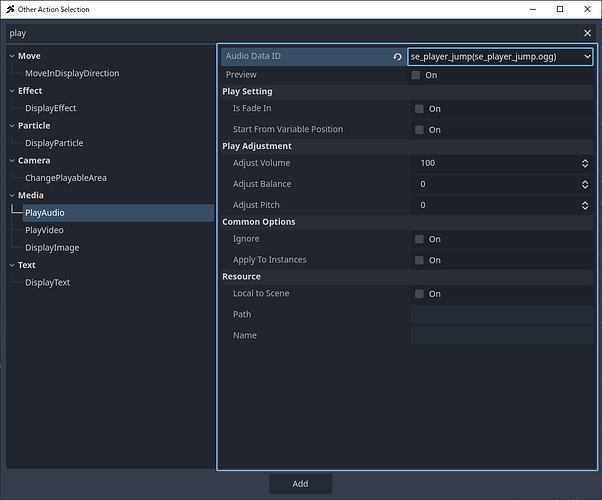Image resolution: width=602 pixels, height=500 pixels.
Task: Select PlayVideo in the action tree
Action: pyautogui.click(x=44, y=230)
